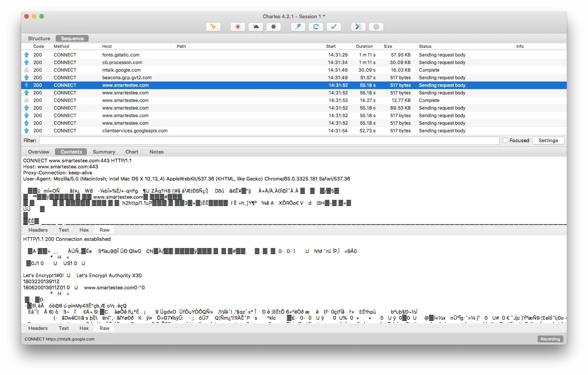Repeat the selected request with the refresh icon

point(316,27)
